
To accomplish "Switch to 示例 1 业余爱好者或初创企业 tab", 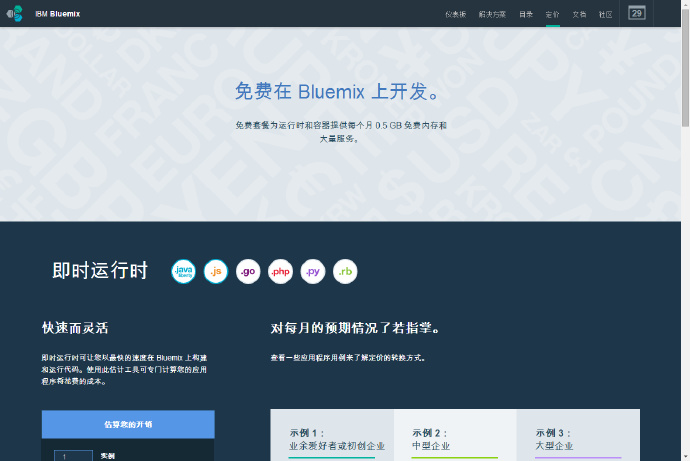I will pos(332,435).
